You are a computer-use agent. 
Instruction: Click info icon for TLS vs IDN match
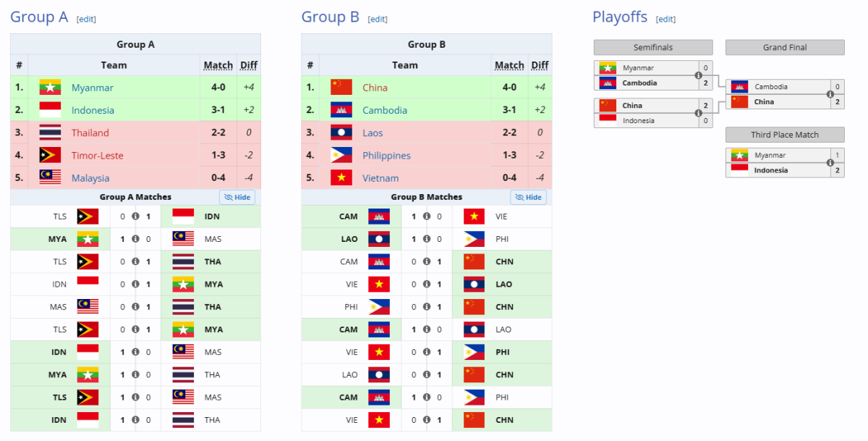click(135, 217)
